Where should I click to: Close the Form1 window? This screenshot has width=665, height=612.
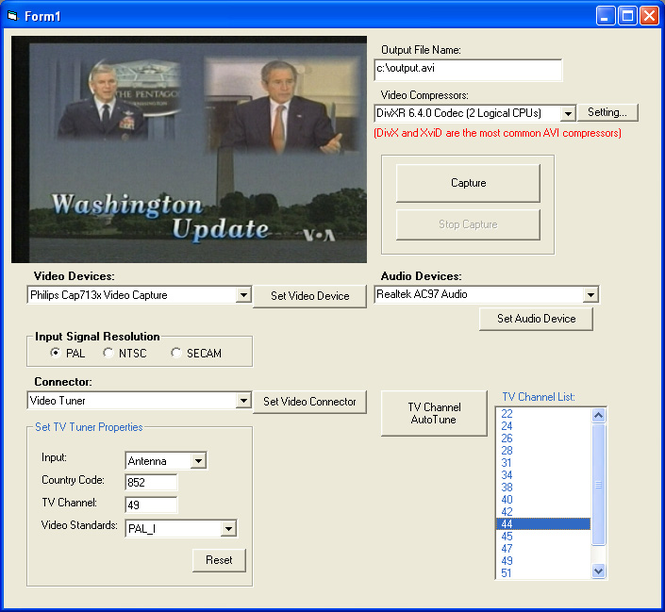click(649, 16)
